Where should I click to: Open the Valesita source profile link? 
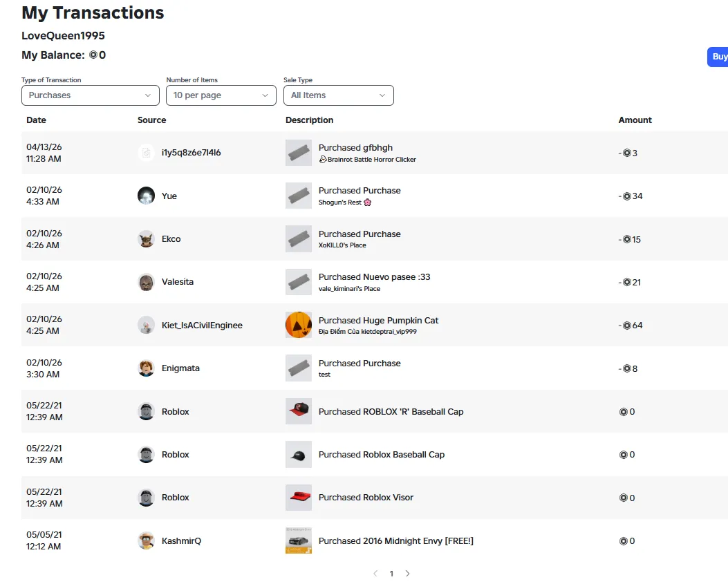click(x=178, y=282)
